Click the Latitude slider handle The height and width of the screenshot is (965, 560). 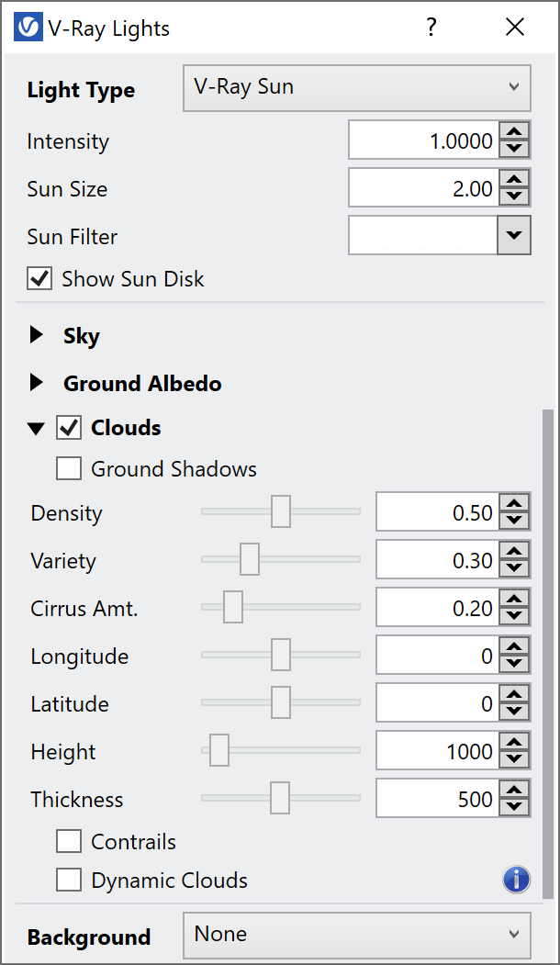pyautogui.click(x=281, y=702)
